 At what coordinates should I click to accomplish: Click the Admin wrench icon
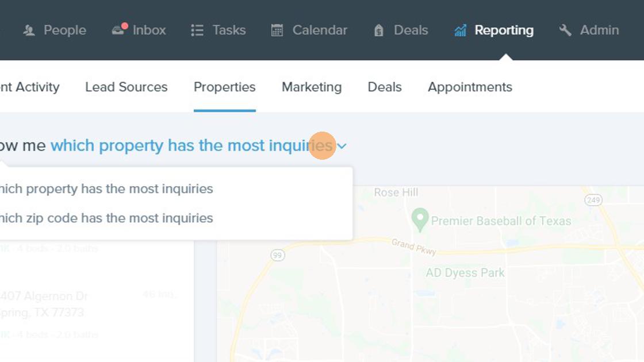(565, 30)
